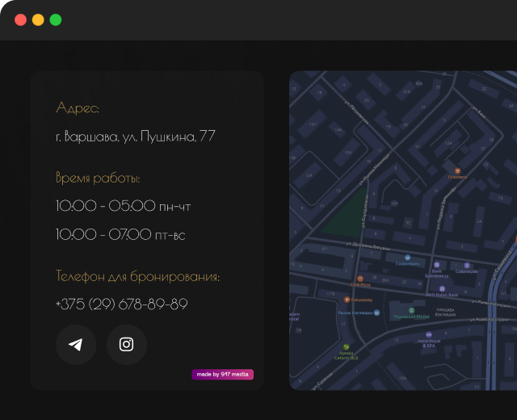Screen dimensions: 517x420
Task: Select the Подляский Музей museum marker
Action: click(x=410, y=311)
